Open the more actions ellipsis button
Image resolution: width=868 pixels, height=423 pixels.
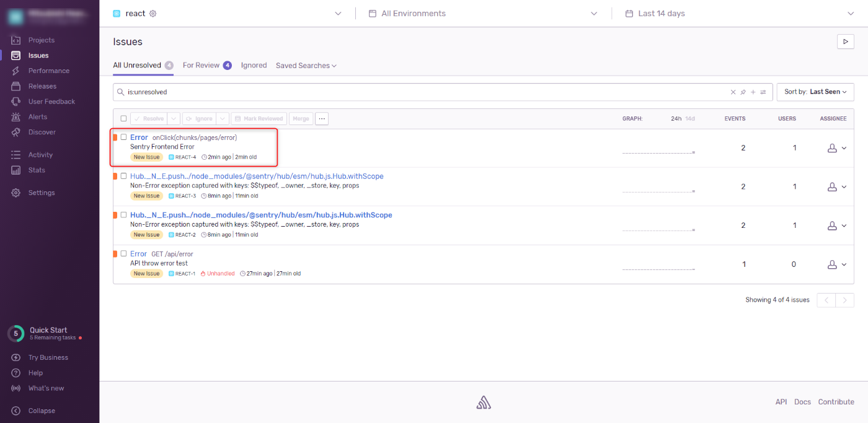point(322,118)
